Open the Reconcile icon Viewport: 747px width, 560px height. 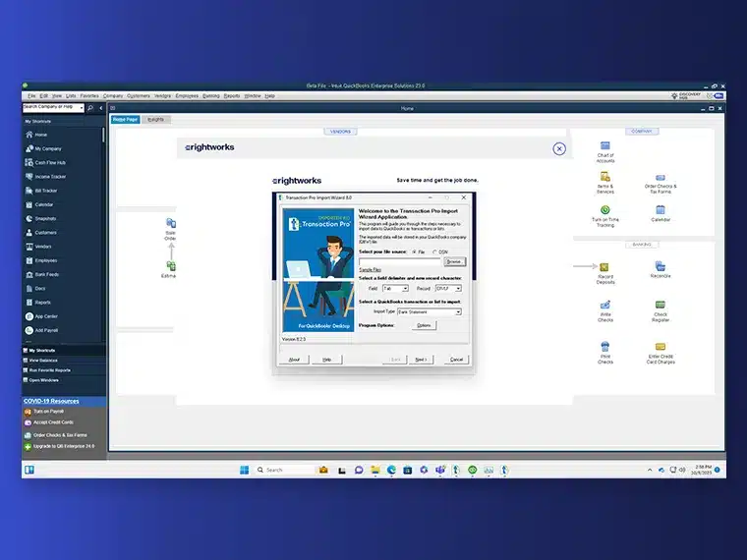pyautogui.click(x=661, y=269)
